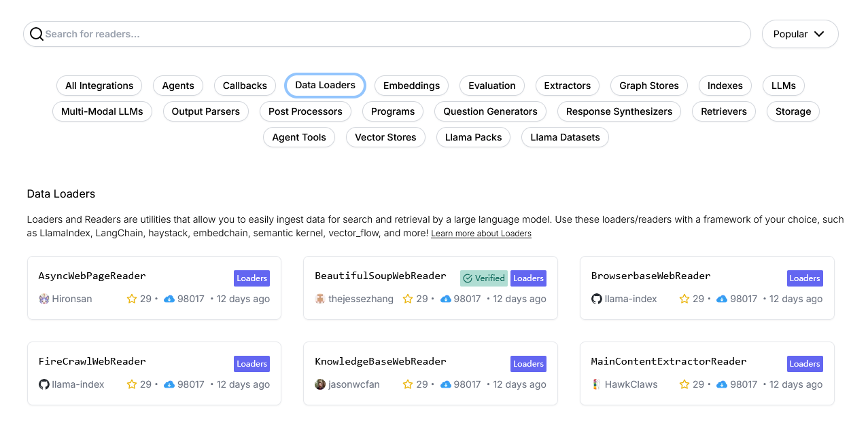868x423 pixels.
Task: Click the star icon on AsyncWebPageReader card
Action: point(132,299)
